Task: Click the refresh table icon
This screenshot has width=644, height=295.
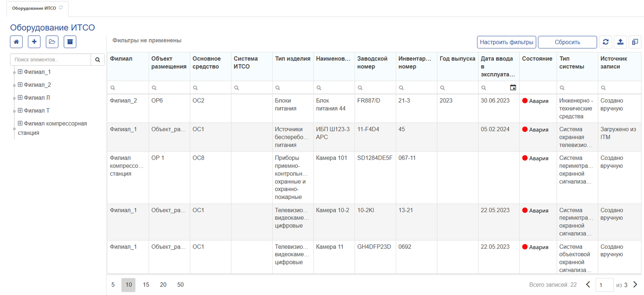Action: click(x=606, y=42)
